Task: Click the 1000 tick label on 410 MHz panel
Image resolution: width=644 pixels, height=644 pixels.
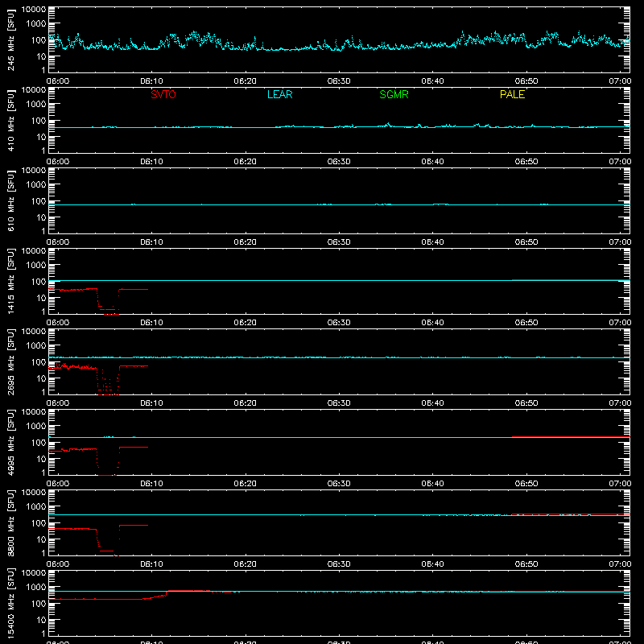Action: [x=36, y=104]
